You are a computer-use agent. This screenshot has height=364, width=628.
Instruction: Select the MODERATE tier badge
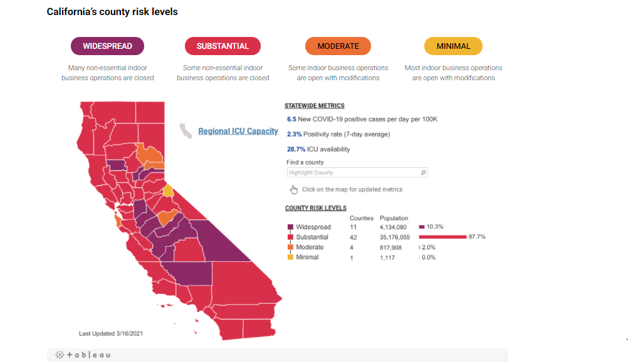[338, 46]
